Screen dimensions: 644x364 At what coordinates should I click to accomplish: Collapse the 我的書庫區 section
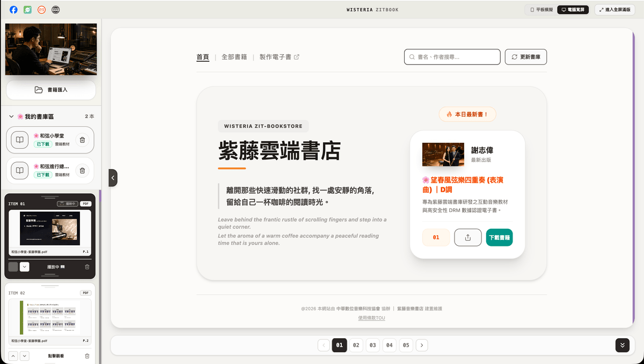point(11,117)
